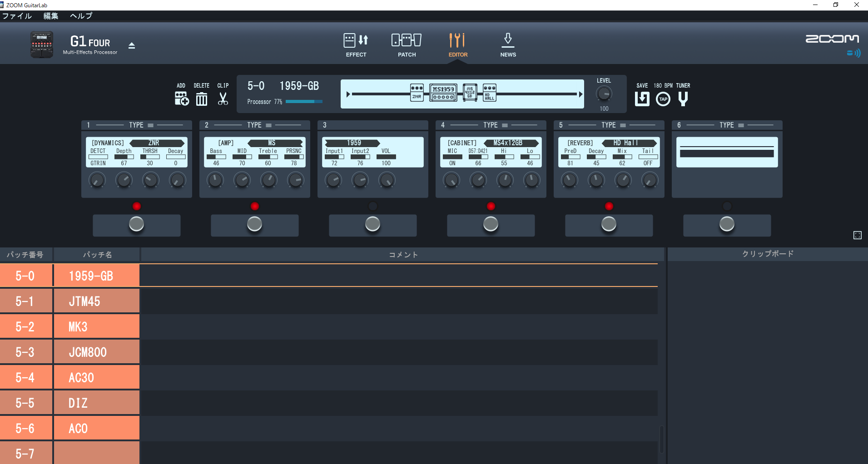Open the PATCH view icon
The image size is (868, 464).
pyautogui.click(x=407, y=40)
